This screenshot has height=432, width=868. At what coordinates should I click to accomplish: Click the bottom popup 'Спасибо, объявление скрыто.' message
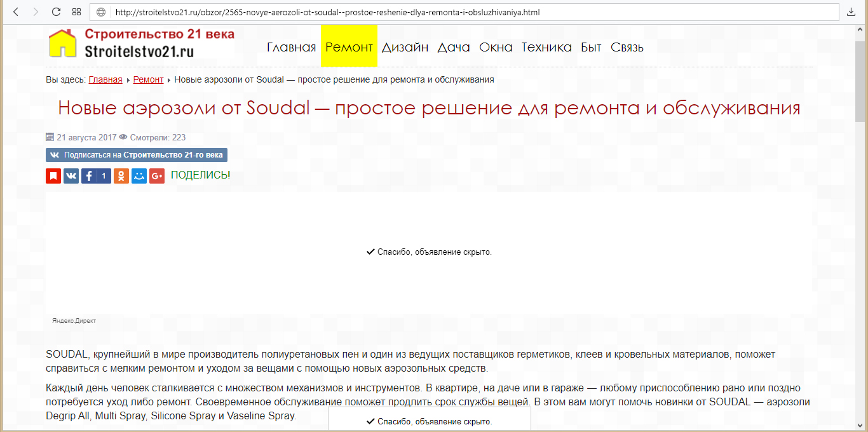click(429, 422)
